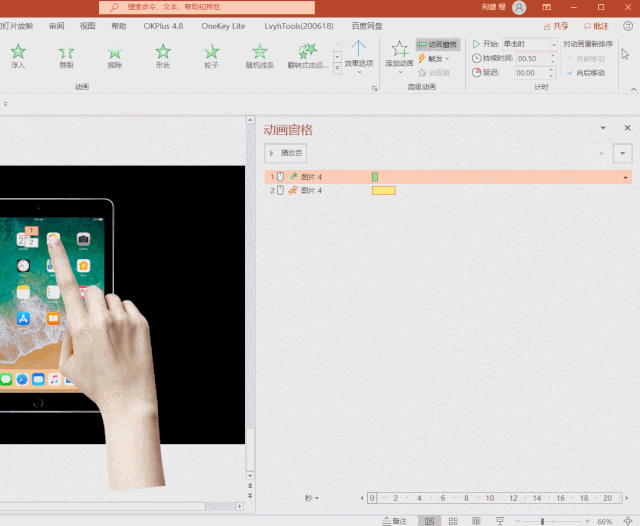Click the slide scroll-down arrow
This screenshot has height=526, width=640.
point(250,476)
